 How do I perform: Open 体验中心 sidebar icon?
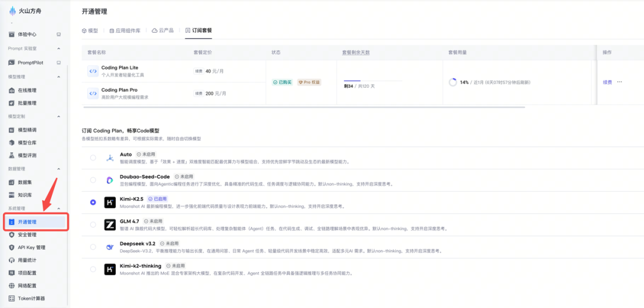coord(11,34)
